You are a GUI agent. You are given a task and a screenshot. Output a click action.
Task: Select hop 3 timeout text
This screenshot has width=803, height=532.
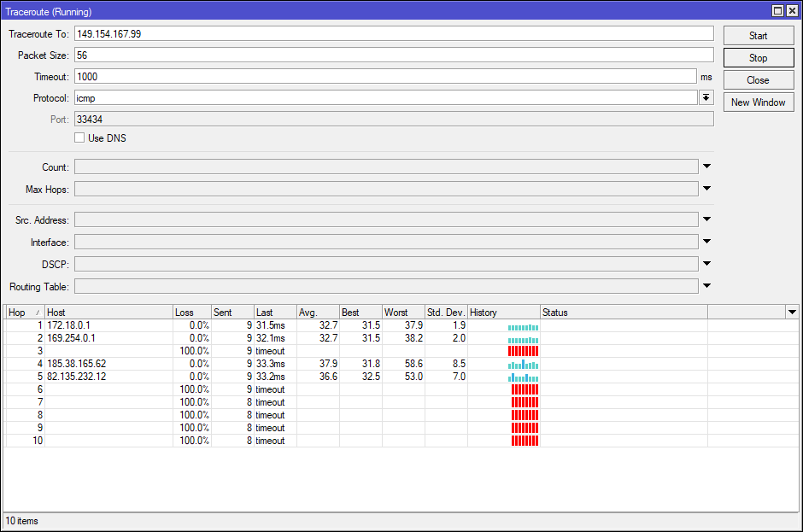(x=270, y=351)
